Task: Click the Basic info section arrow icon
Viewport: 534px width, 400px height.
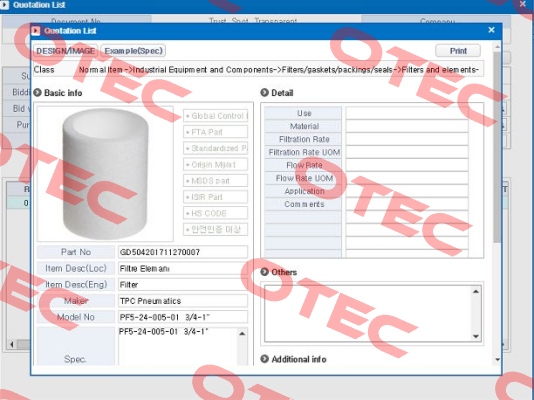Action: pyautogui.click(x=37, y=93)
